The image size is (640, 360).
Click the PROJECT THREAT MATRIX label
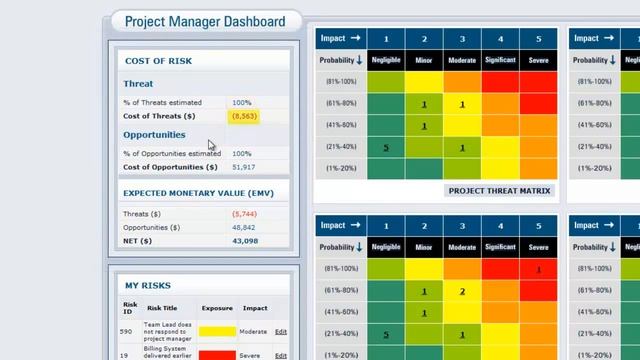(499, 191)
